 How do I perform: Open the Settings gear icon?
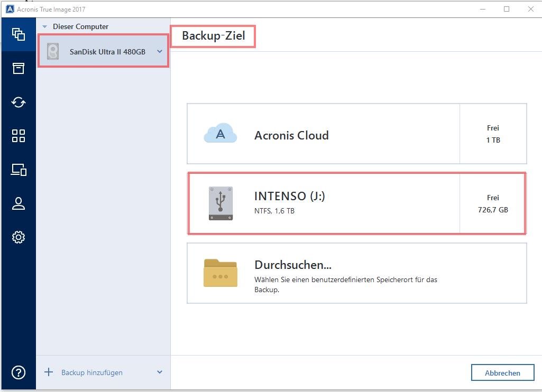[x=19, y=237]
